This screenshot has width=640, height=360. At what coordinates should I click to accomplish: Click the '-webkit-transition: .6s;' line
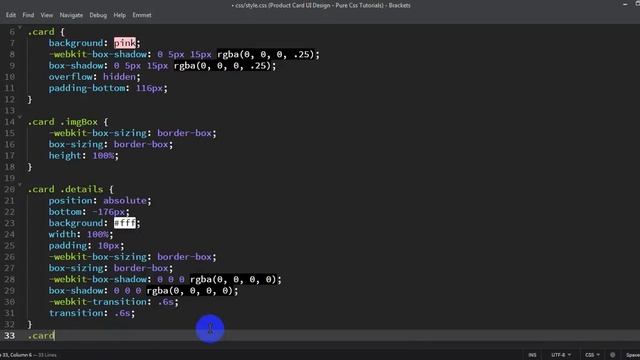click(x=113, y=302)
